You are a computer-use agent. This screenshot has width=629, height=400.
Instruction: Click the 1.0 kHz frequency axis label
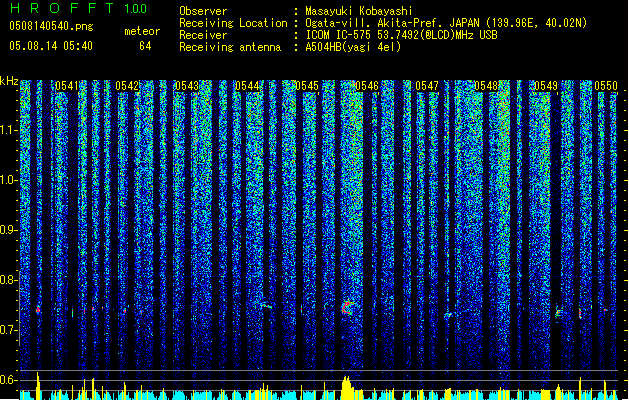[x=9, y=180]
